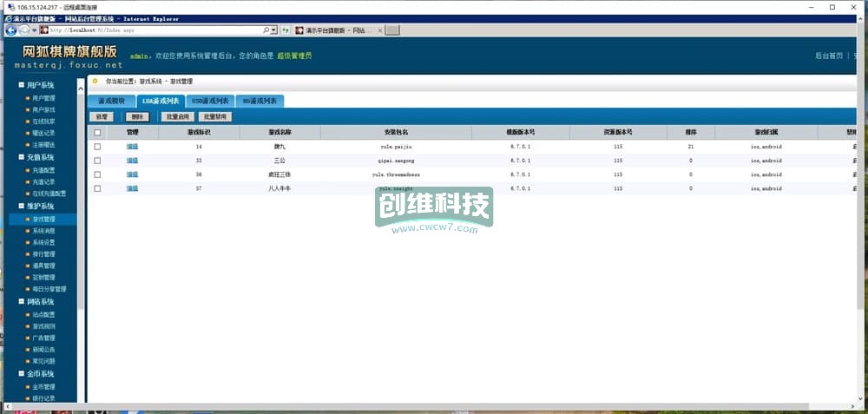The width and height of the screenshot is (868, 414).
Task: Click the refresh page icon
Action: point(285,30)
